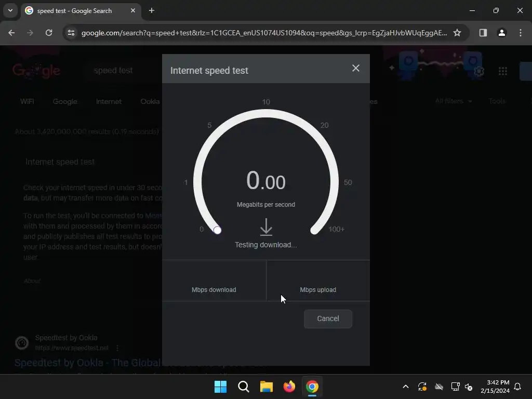Open Chrome three-dot menu
This screenshot has width=532, height=399.
[x=521, y=33]
